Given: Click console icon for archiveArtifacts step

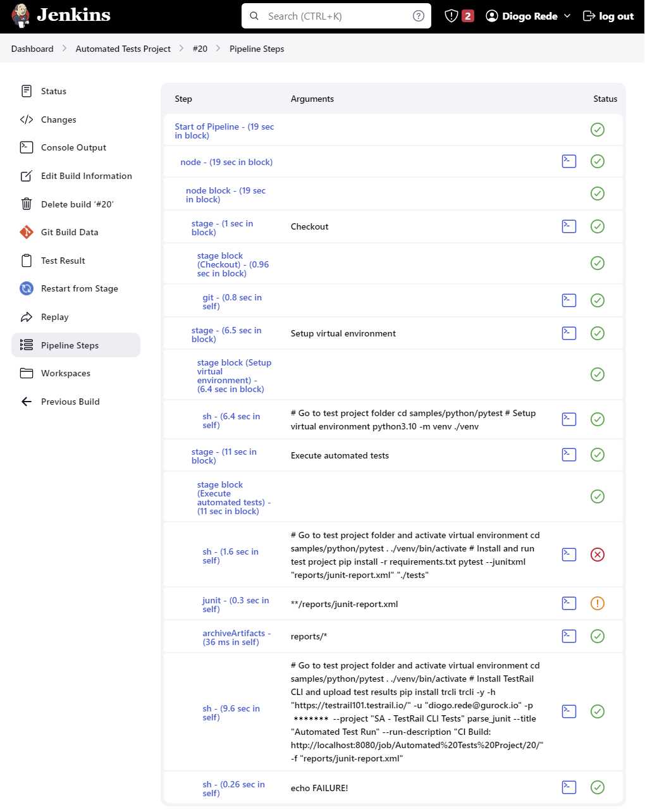Looking at the screenshot, I should 569,636.
